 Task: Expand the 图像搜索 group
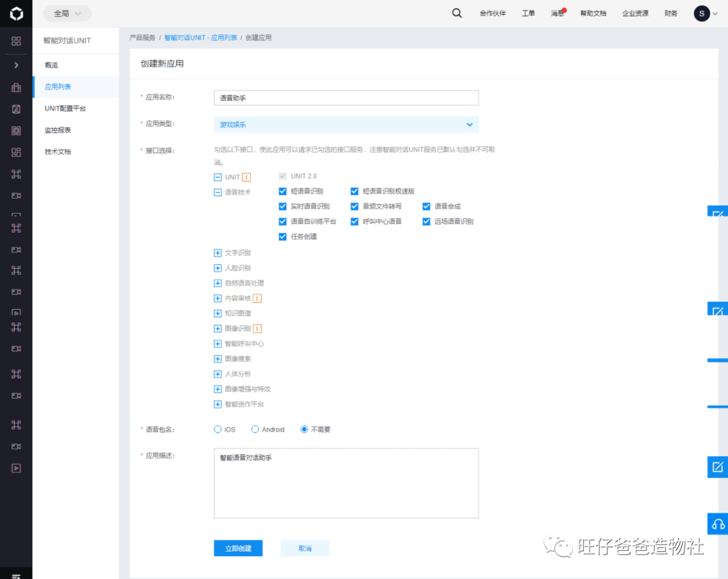217,359
